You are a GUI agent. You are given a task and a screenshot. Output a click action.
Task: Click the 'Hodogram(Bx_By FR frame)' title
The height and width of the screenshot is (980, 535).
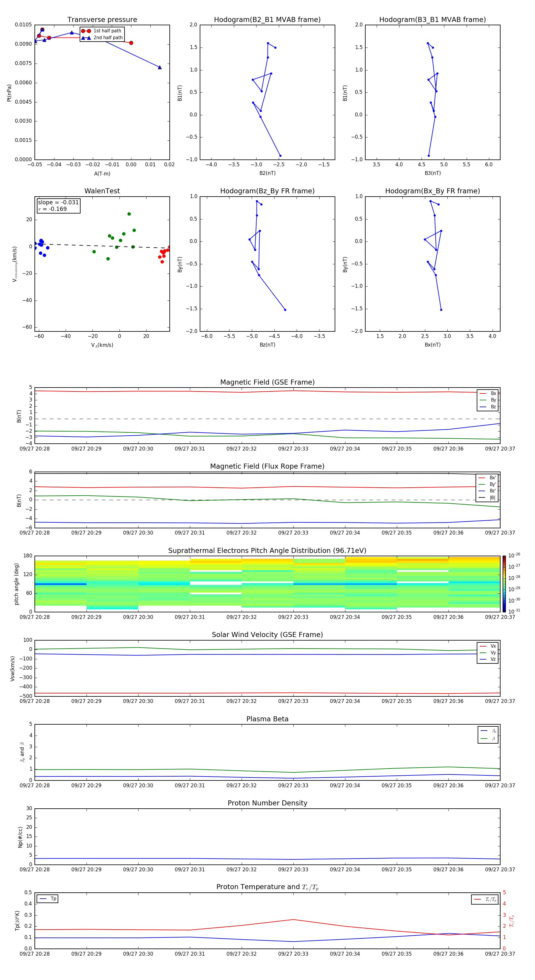coord(432,191)
